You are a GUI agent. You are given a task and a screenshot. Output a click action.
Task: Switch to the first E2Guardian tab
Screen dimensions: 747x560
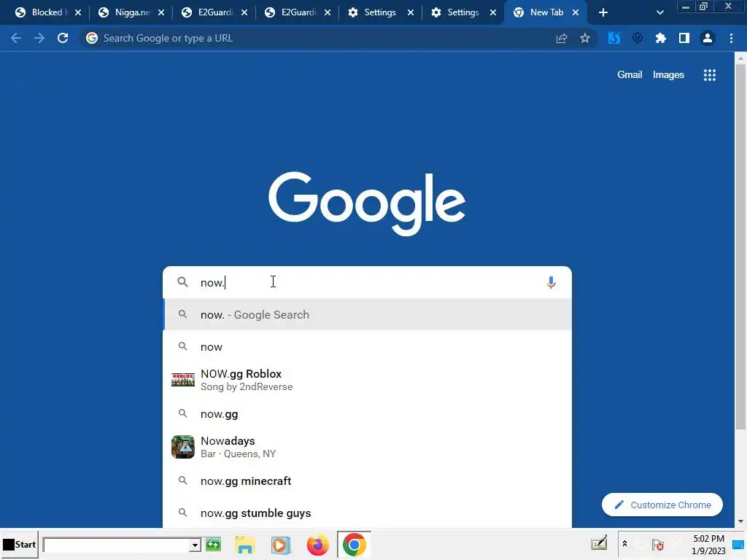tap(215, 12)
